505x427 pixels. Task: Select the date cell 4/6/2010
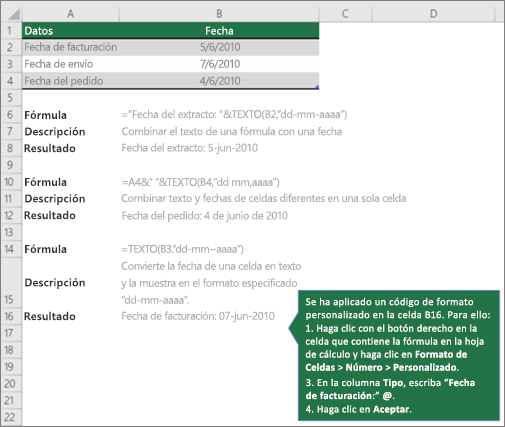click(x=219, y=81)
